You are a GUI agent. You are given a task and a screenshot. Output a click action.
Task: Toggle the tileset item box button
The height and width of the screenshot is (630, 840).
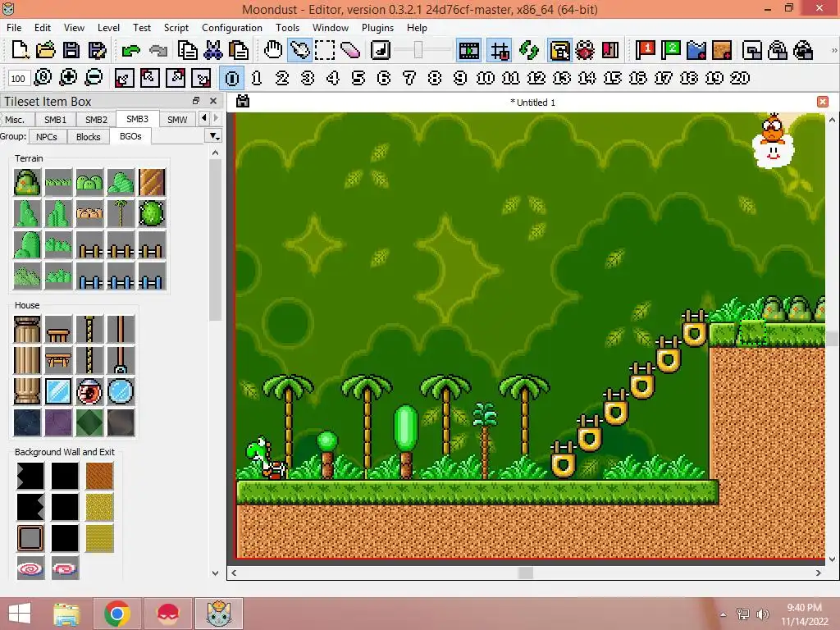tap(559, 50)
